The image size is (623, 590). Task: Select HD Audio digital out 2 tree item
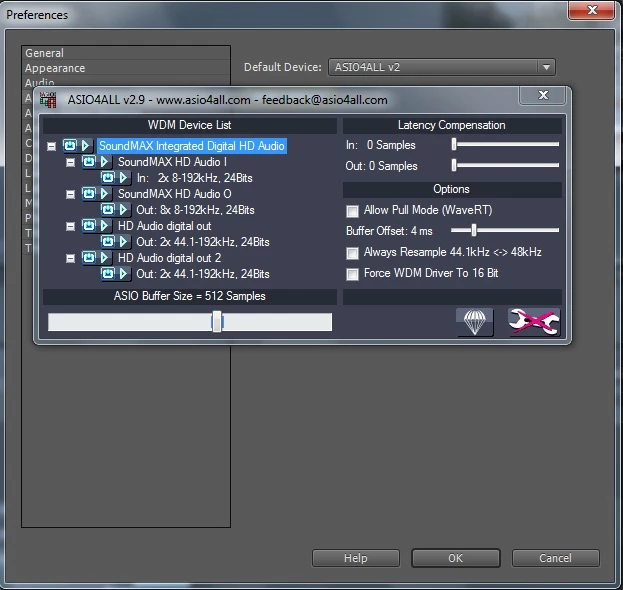click(169, 258)
